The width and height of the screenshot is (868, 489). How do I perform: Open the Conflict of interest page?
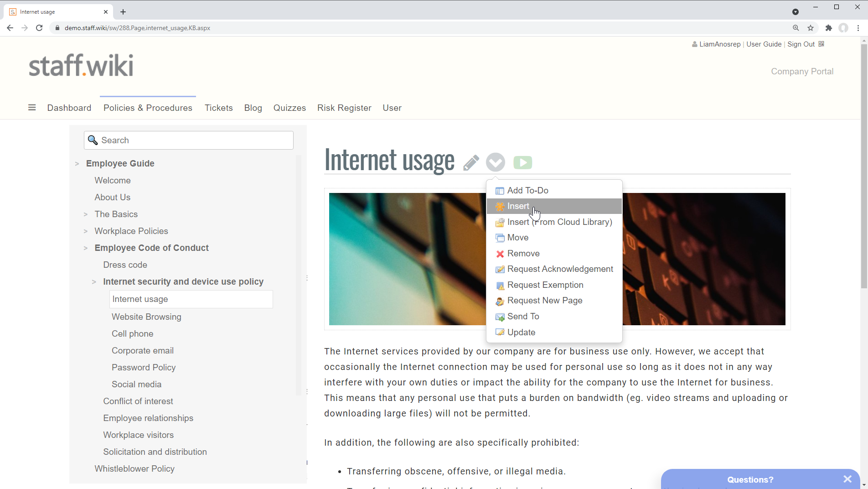(x=138, y=401)
